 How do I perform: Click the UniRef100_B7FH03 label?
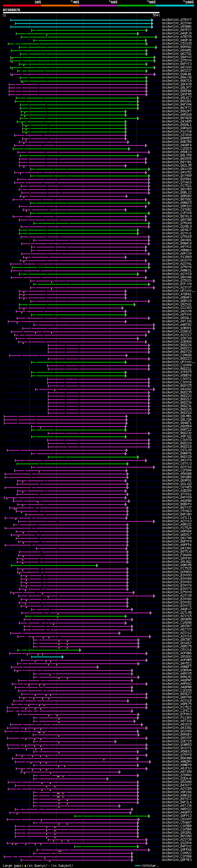(177, 714)
